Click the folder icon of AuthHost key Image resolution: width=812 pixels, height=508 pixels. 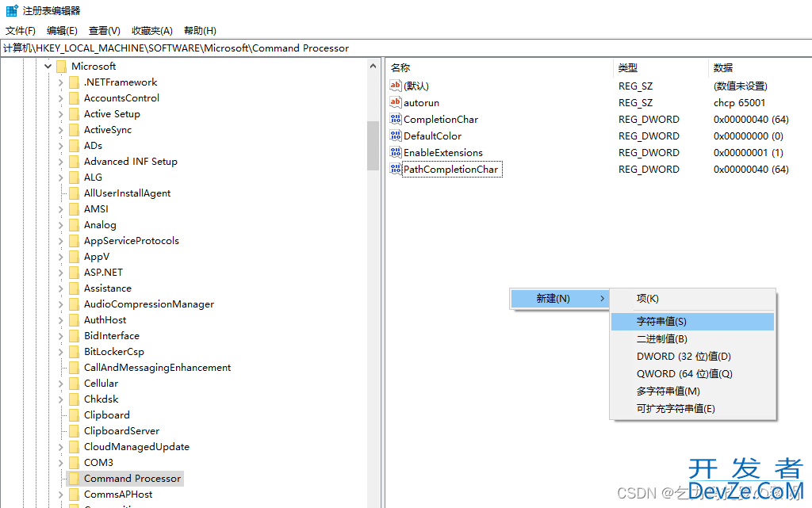(x=74, y=319)
